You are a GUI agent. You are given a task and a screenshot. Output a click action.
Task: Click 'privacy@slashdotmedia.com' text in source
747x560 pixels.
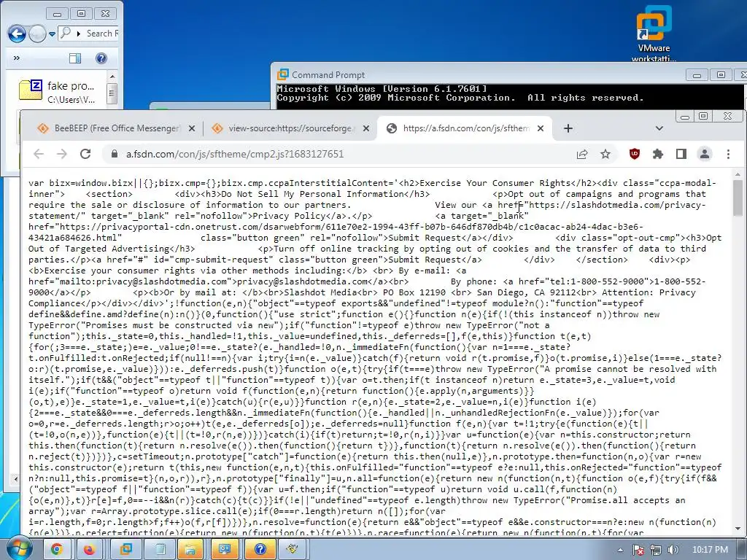(302, 281)
